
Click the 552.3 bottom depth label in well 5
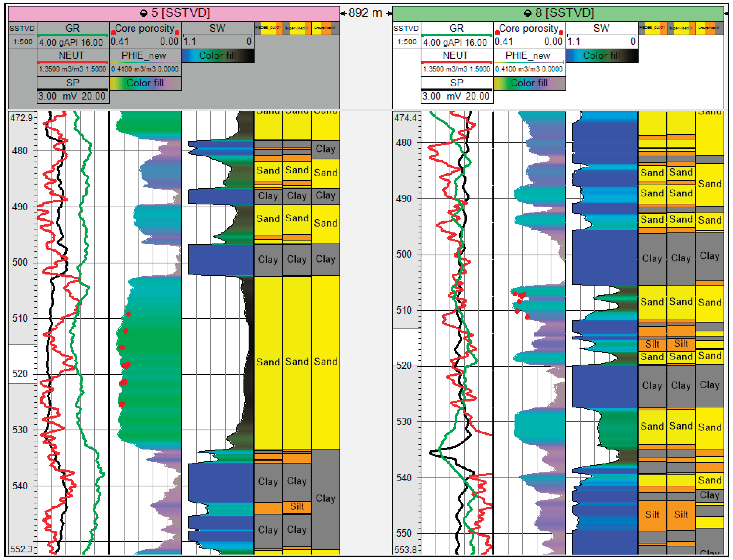[x=22, y=549]
